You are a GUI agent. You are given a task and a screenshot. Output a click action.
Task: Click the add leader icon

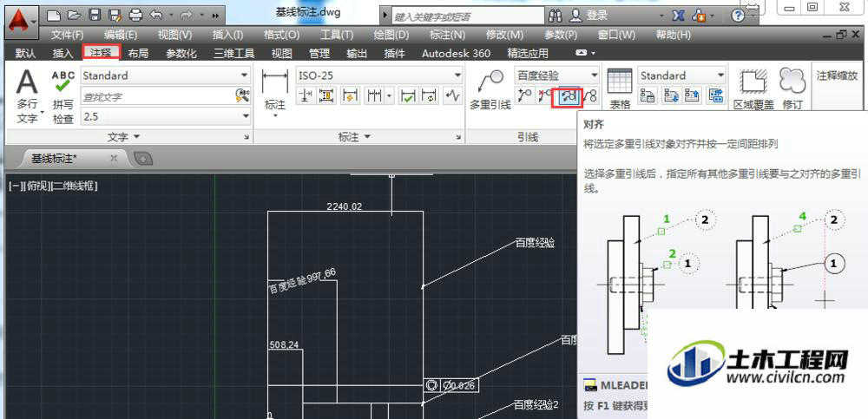(x=524, y=95)
